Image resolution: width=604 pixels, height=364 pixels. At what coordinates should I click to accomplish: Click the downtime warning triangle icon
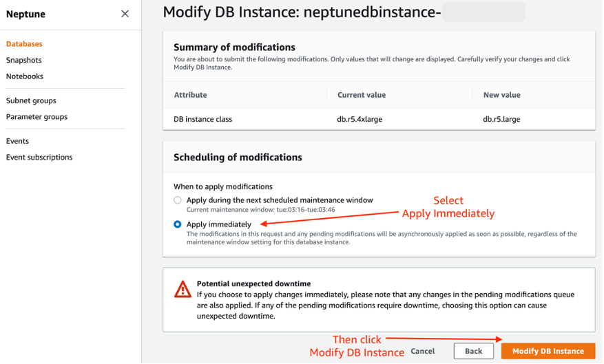point(183,288)
